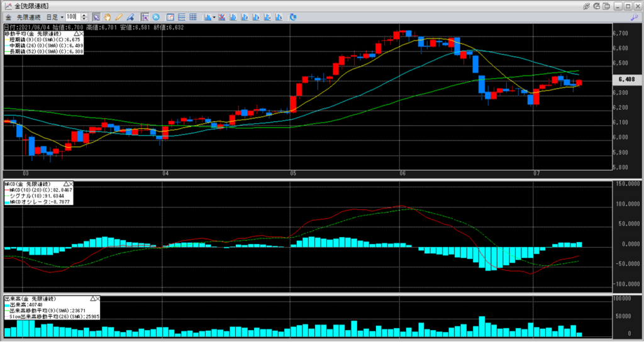The height and width of the screenshot is (342, 644).
Task: Click the 長期線(52) moving average legend entry
Action: (x=44, y=52)
